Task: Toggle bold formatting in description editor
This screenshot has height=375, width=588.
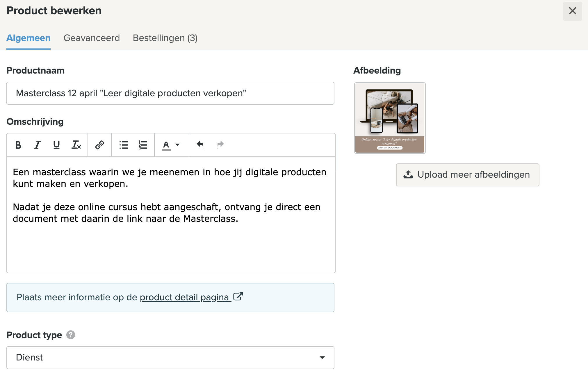Action: (18, 145)
